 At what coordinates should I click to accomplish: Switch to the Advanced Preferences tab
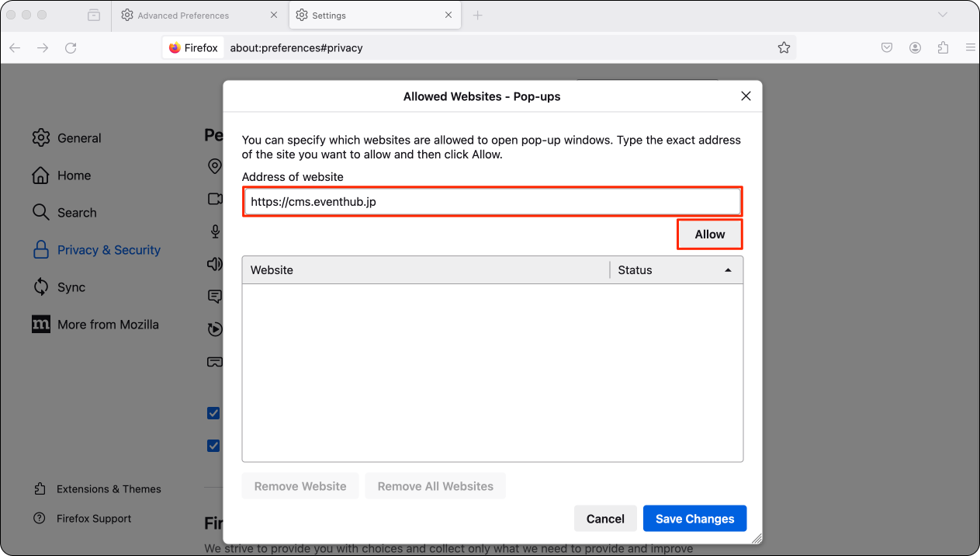pos(199,16)
